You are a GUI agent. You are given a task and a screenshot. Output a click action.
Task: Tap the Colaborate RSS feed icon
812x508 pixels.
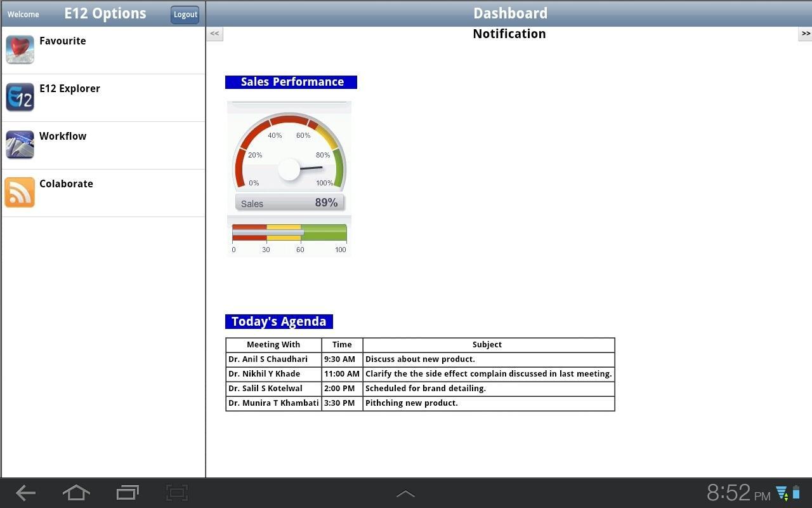[20, 192]
